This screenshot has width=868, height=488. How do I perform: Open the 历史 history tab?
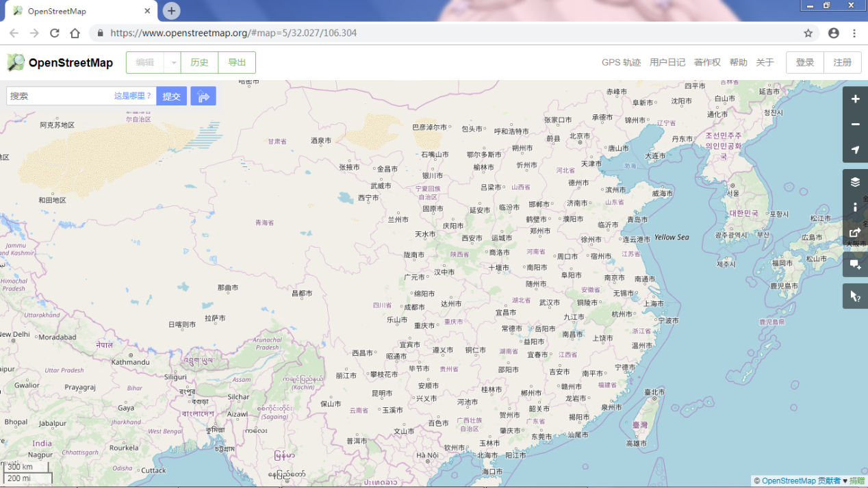pos(199,62)
